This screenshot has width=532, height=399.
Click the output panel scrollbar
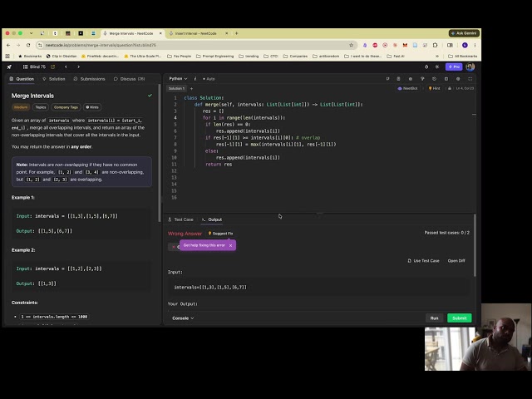475,245
